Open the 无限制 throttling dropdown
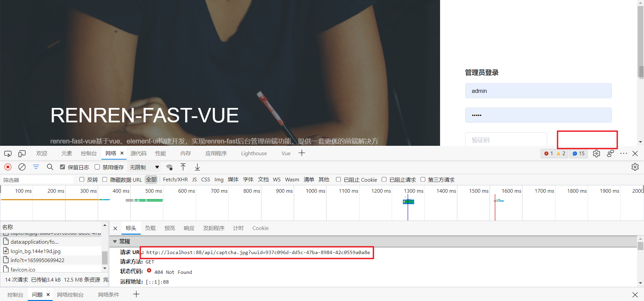644x301 pixels. click(x=144, y=167)
